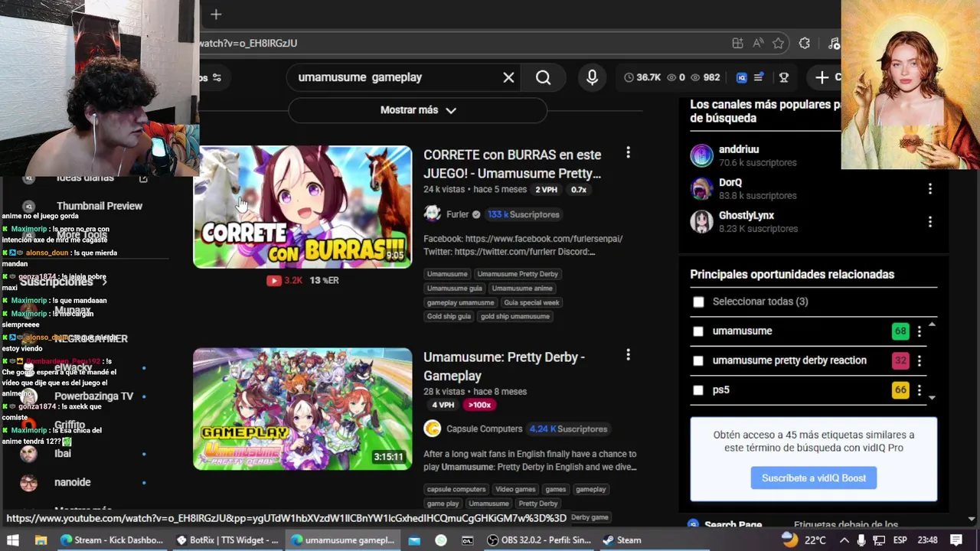Open Windows Start menu
The height and width of the screenshot is (551, 980).
pyautogui.click(x=13, y=540)
